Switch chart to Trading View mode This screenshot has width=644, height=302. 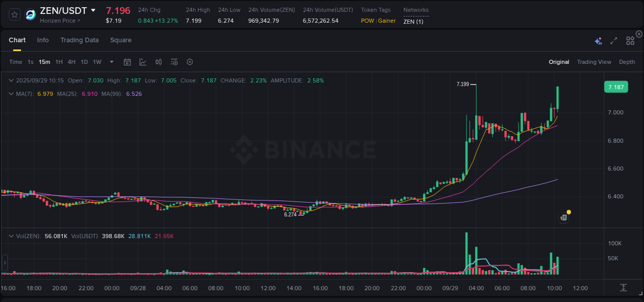pos(594,62)
